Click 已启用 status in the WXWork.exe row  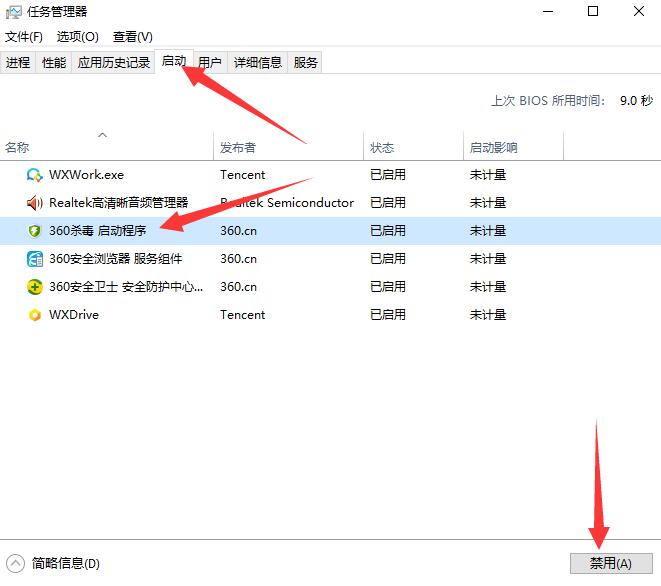[x=388, y=175]
